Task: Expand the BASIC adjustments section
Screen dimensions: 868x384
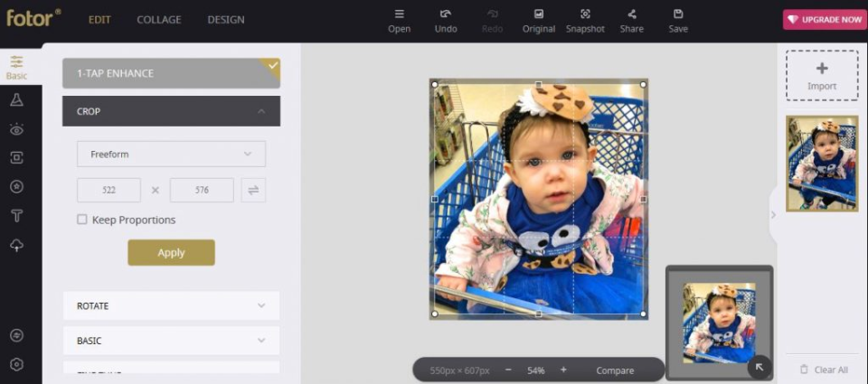Action: point(171,341)
